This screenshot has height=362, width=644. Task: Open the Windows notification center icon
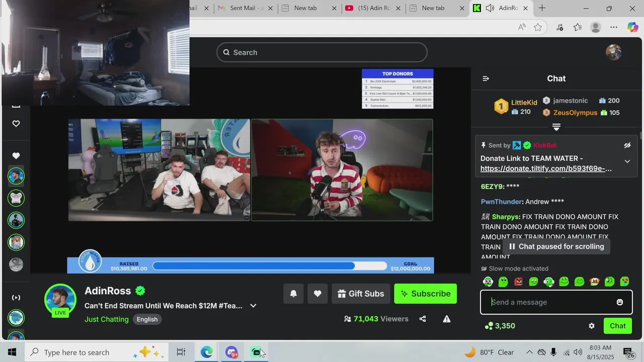coord(628,353)
